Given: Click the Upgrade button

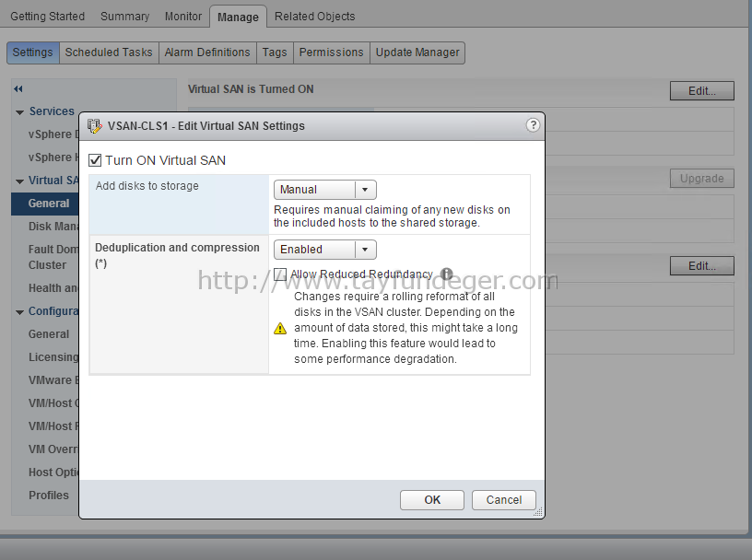Looking at the screenshot, I should point(702,179).
